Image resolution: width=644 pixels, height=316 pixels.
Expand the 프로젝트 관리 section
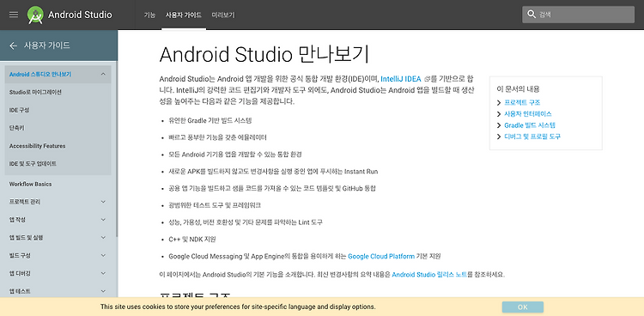tap(103, 202)
